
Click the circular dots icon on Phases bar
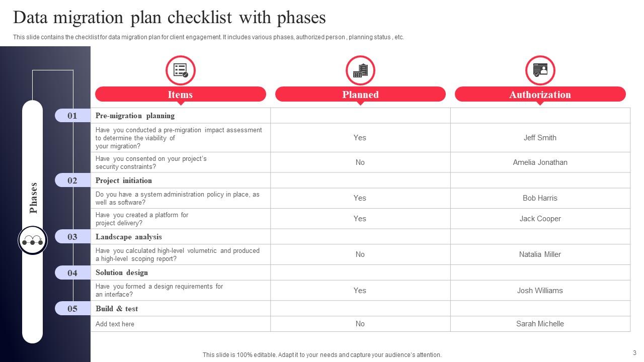click(33, 240)
